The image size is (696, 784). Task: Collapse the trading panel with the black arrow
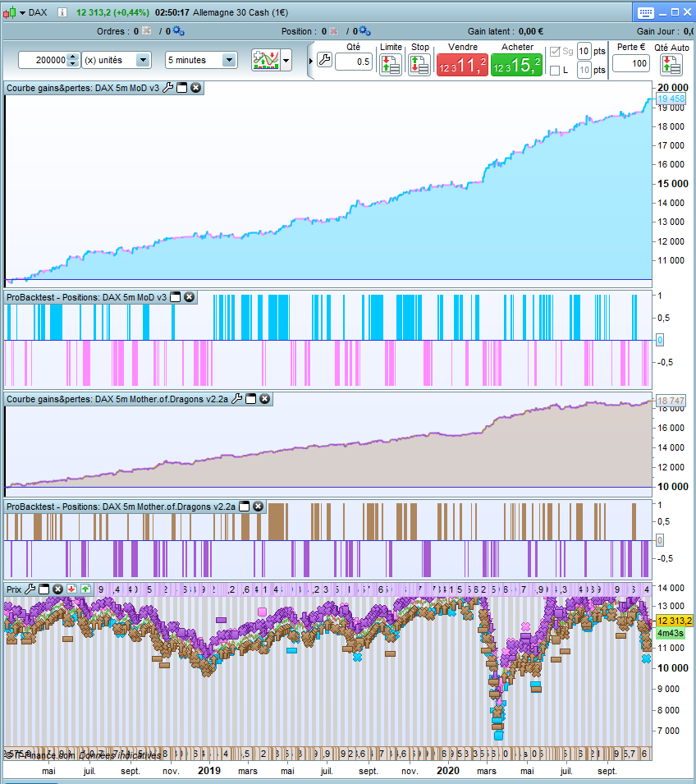(x=310, y=61)
